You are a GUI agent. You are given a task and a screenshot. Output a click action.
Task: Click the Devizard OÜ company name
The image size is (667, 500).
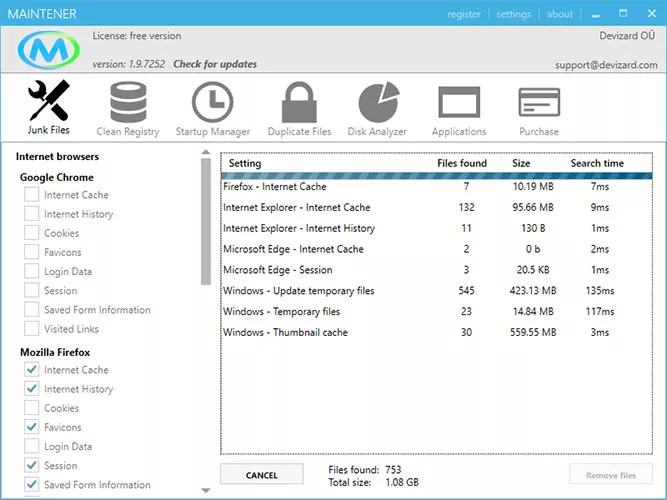[627, 36]
